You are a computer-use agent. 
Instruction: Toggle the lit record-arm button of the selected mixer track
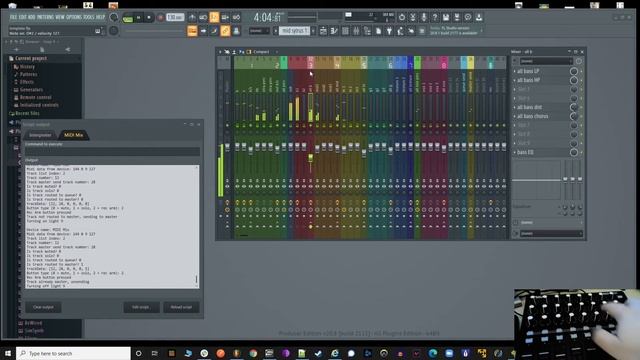pyautogui.click(x=311, y=227)
